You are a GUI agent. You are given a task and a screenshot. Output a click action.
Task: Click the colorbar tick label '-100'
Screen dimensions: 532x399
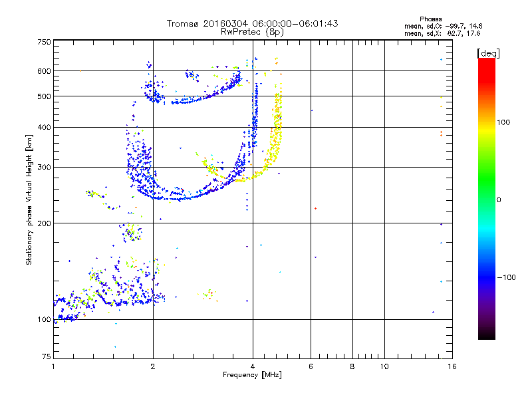click(x=506, y=277)
